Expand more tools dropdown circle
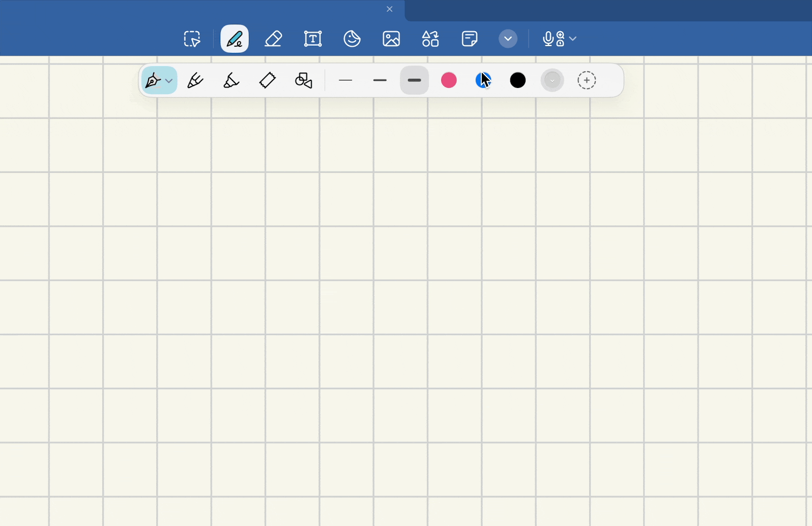 (x=508, y=39)
